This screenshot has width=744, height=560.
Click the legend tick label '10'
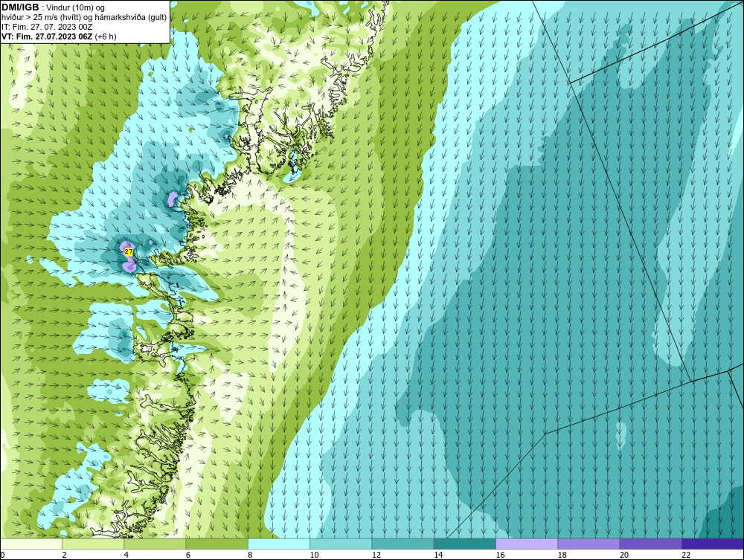pos(314,555)
